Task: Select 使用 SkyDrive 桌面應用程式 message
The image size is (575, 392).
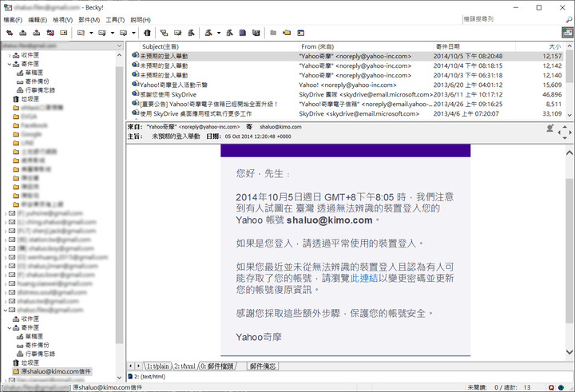Action: point(345,113)
